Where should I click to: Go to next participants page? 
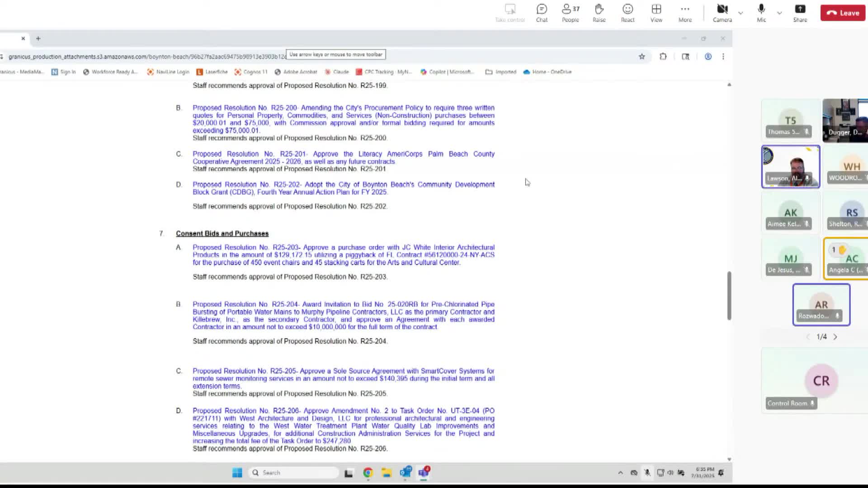tap(835, 337)
